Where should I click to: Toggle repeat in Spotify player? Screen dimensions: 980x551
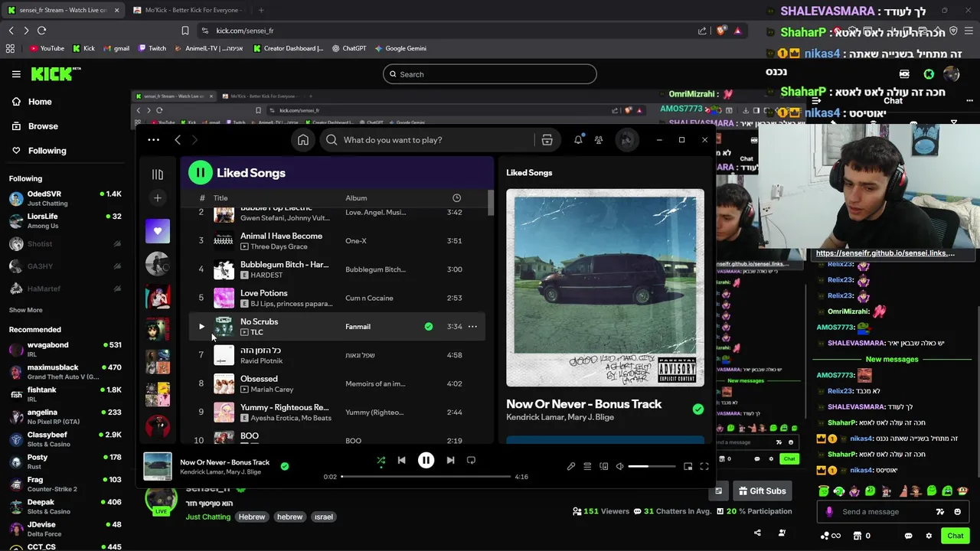pyautogui.click(x=471, y=460)
